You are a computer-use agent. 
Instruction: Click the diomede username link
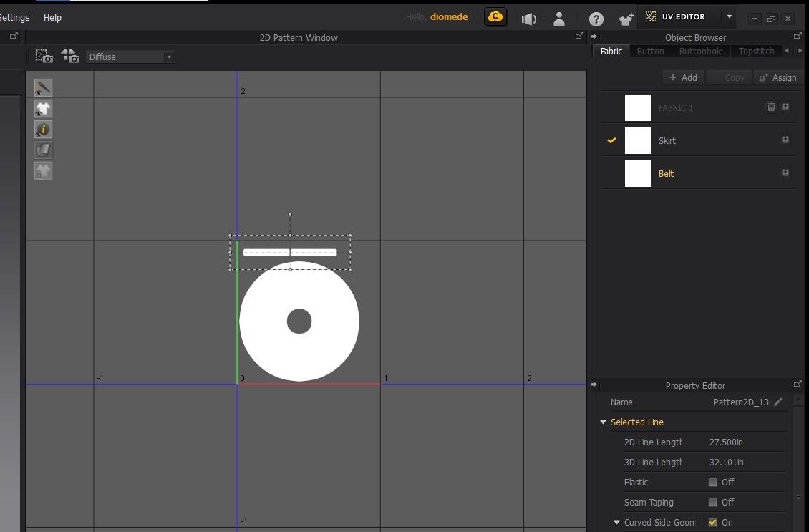coord(449,17)
